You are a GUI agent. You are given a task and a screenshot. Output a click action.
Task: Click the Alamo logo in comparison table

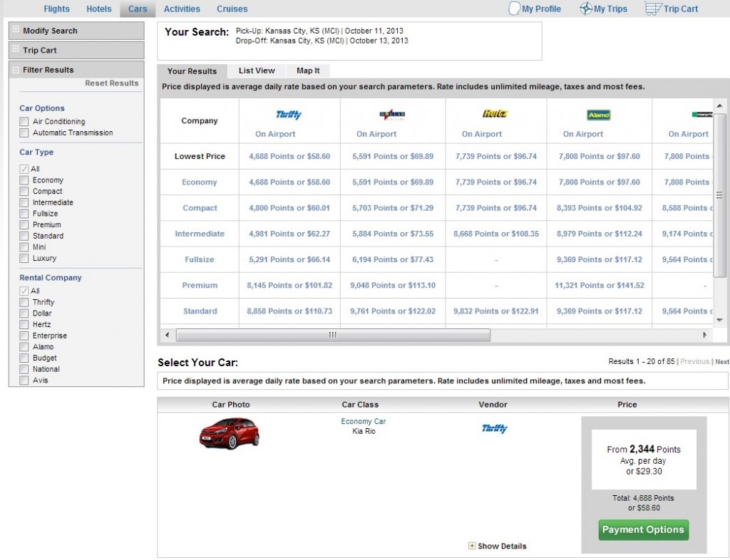pos(599,115)
